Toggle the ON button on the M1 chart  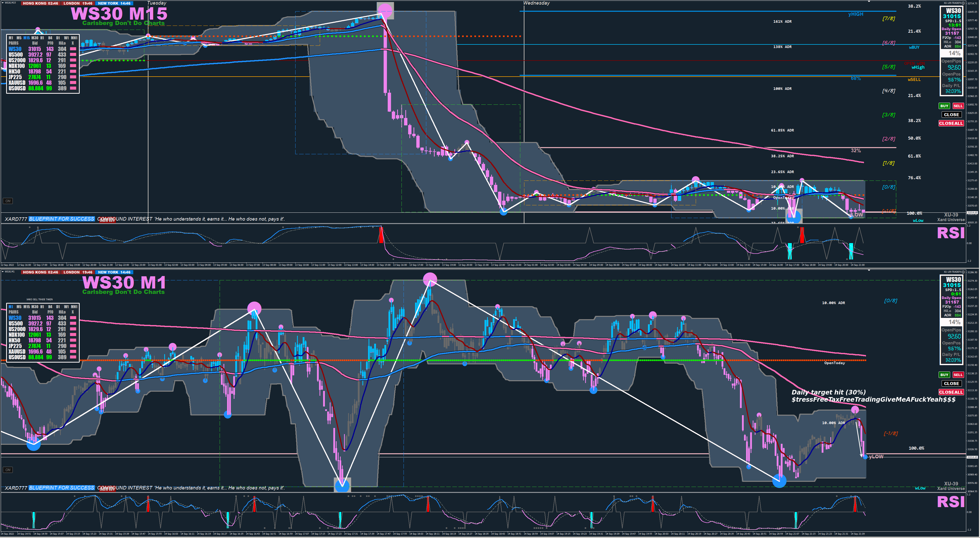tap(8, 470)
